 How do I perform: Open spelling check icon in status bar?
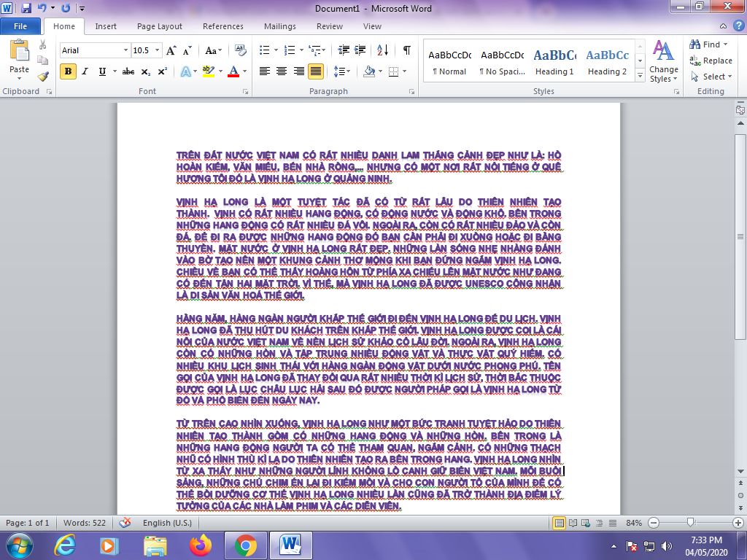(x=125, y=523)
